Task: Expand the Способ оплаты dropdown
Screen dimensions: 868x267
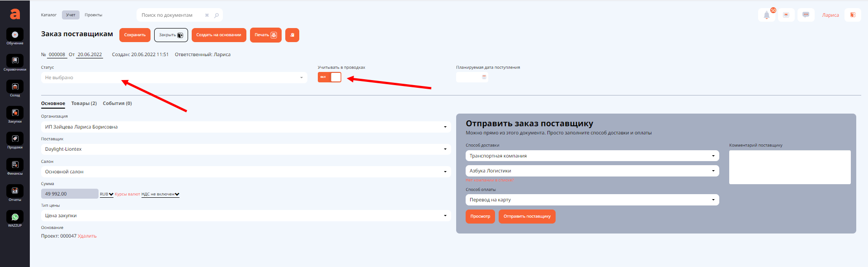Action: pyautogui.click(x=592, y=200)
